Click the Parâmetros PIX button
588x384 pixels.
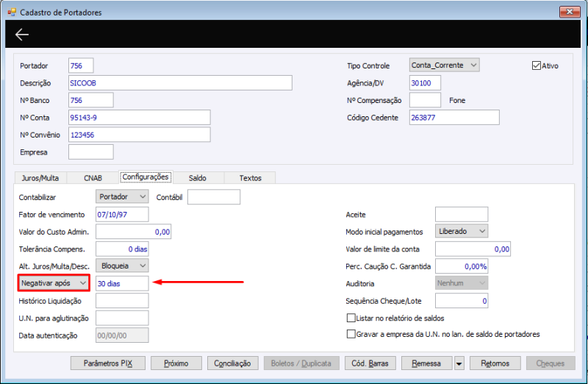[x=108, y=363]
